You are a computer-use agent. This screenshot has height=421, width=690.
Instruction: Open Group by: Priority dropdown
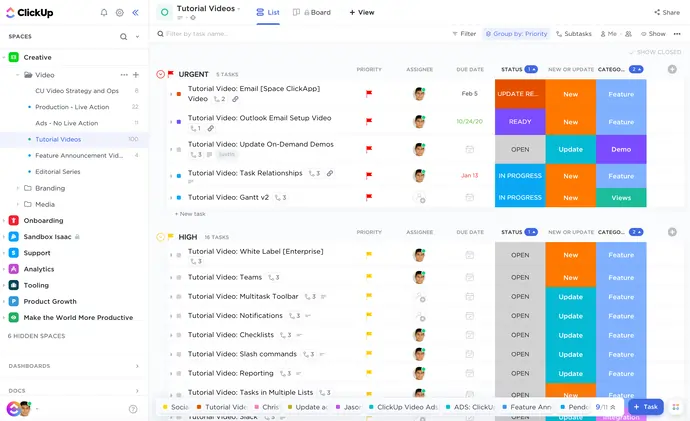click(517, 34)
